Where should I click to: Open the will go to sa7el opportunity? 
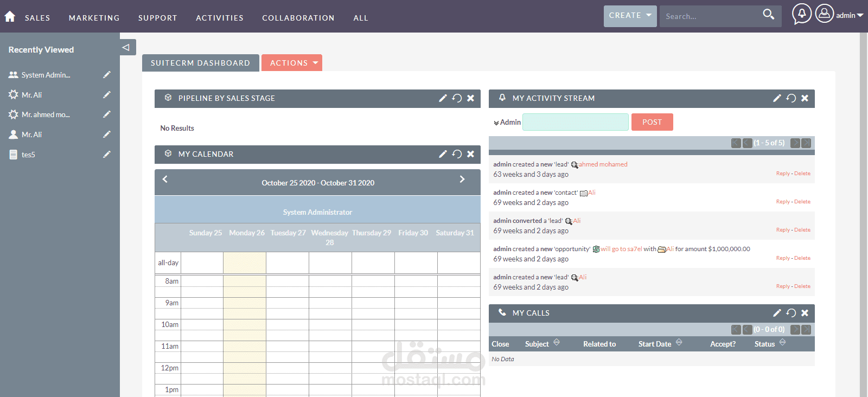(x=621, y=249)
